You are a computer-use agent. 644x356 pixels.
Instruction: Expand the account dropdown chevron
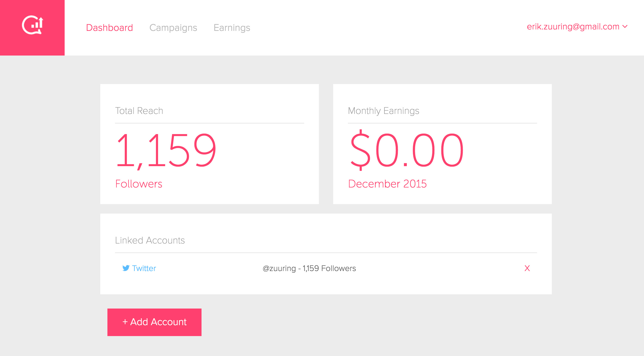(625, 27)
